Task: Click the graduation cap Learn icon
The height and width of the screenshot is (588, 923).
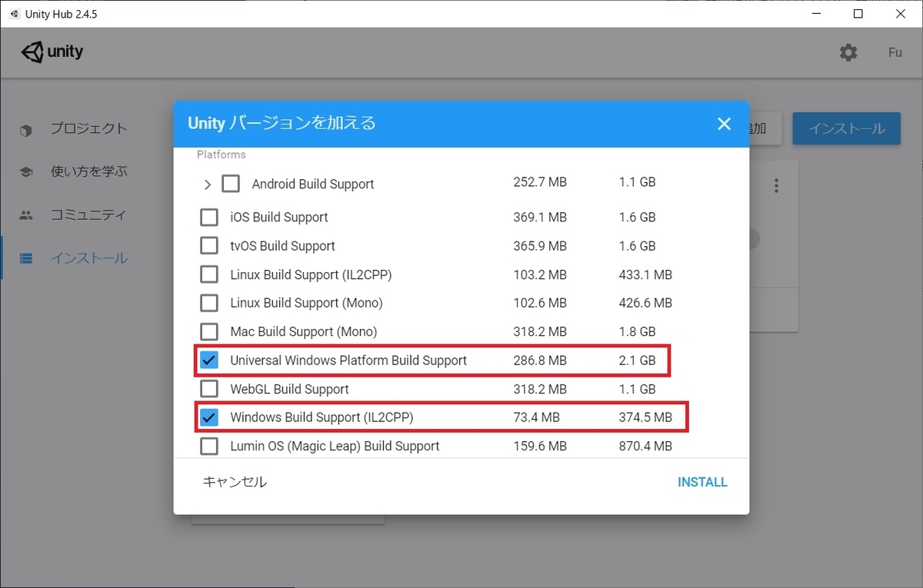Action: [26, 172]
